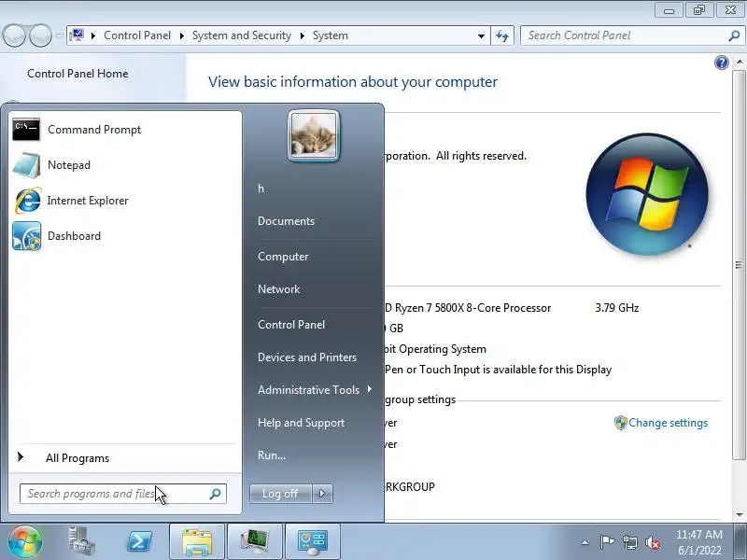Open address bar history dropdown
Image resolution: width=747 pixels, height=560 pixels.
(481, 35)
